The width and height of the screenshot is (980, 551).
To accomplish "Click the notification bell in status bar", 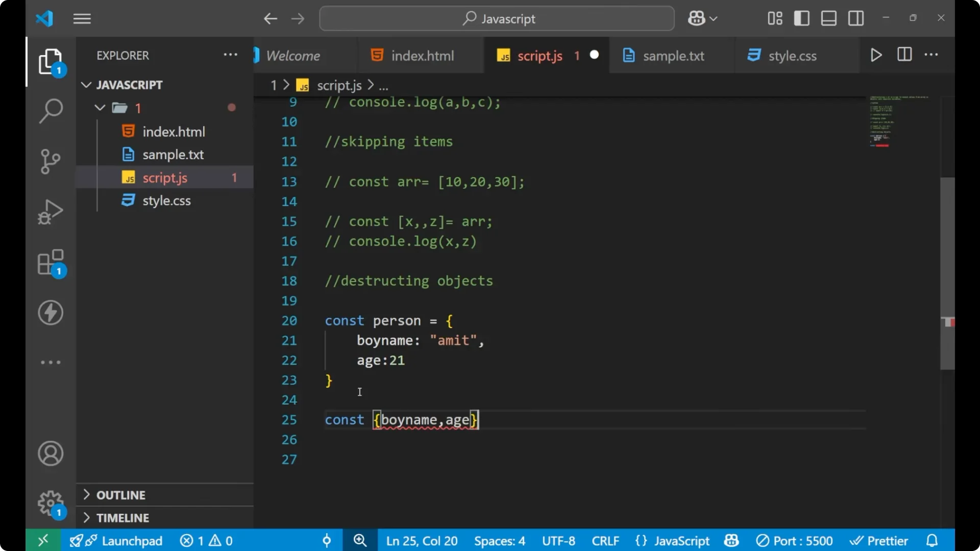I will pyautogui.click(x=932, y=540).
